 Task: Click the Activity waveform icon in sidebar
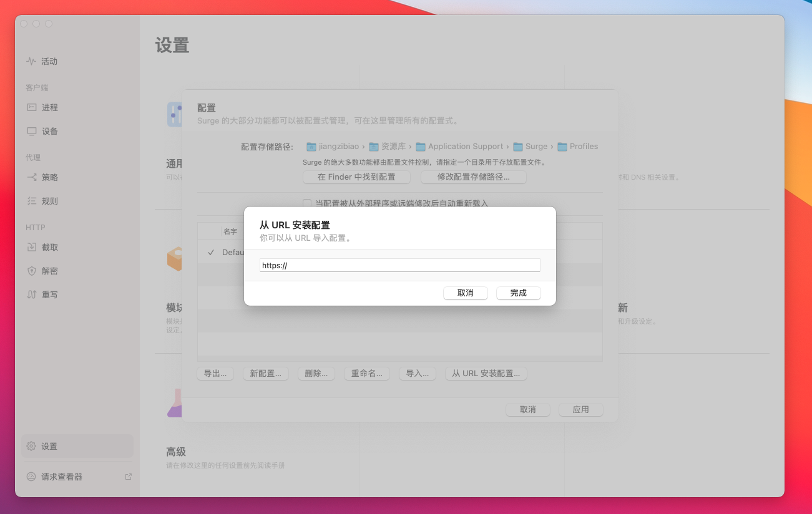click(x=31, y=61)
